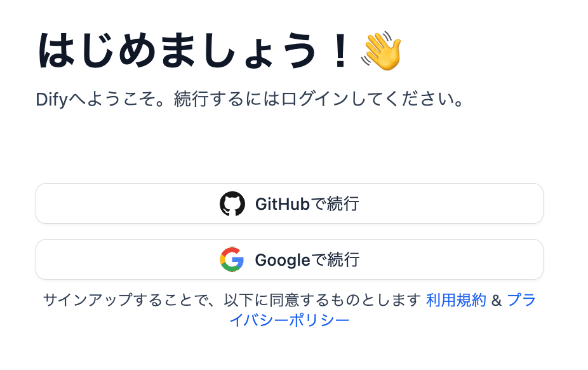Click empty space right of GitHub label
This screenshot has width=588, height=370.
coord(444,204)
